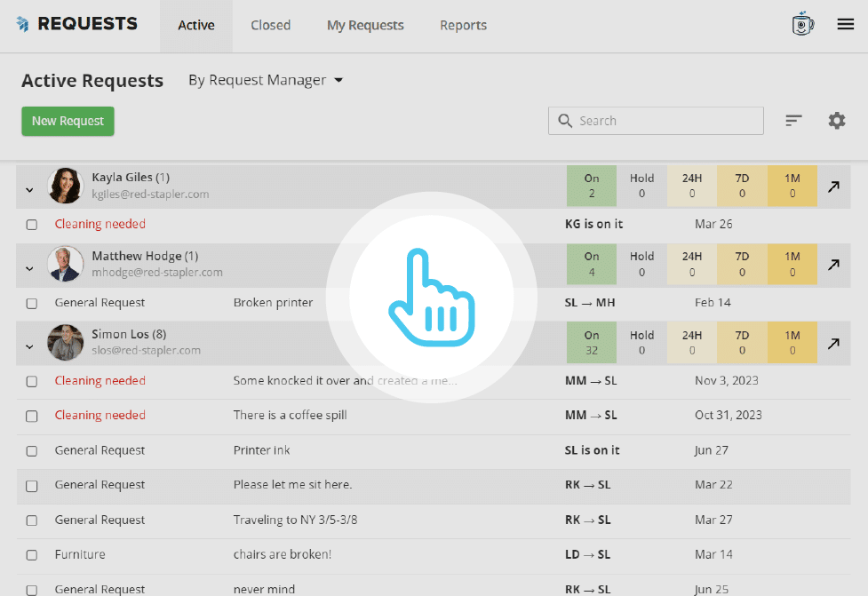Open the By Request Manager dropdown
This screenshot has height=596, width=868.
pos(265,80)
